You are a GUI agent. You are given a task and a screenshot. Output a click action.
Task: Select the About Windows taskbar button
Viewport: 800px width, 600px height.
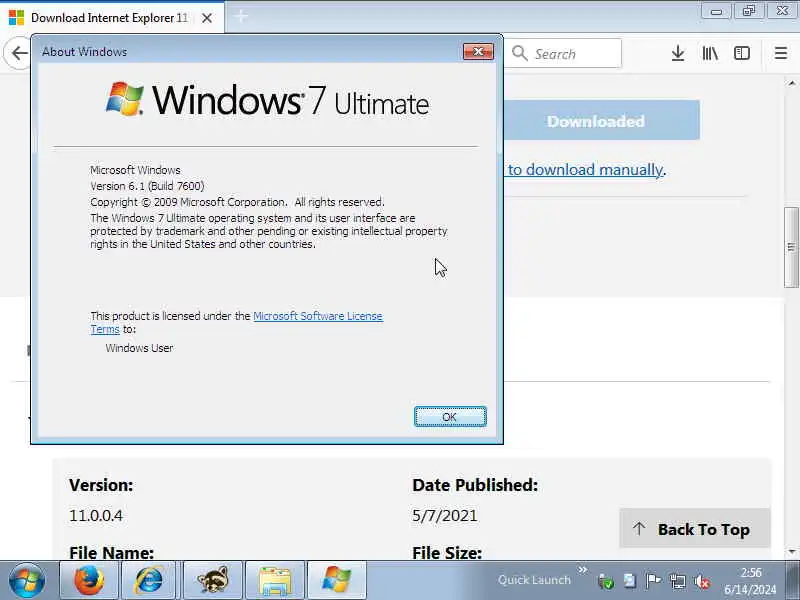tap(337, 580)
